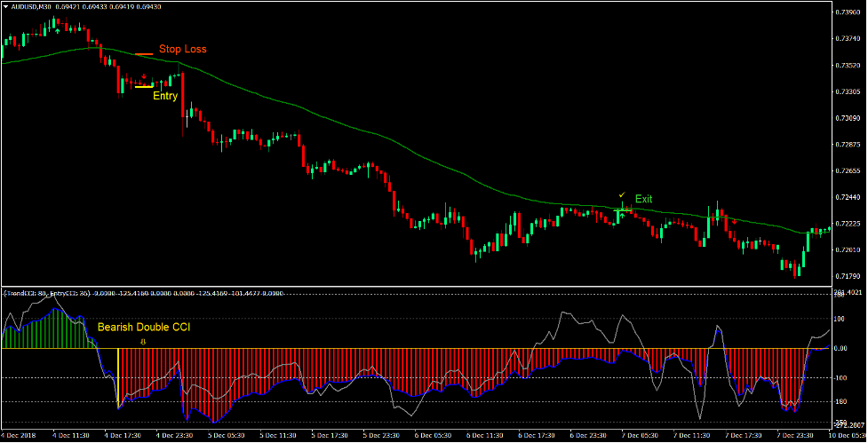Click the green Exit text label
Viewport: 868px width, 443px height.
pos(643,199)
